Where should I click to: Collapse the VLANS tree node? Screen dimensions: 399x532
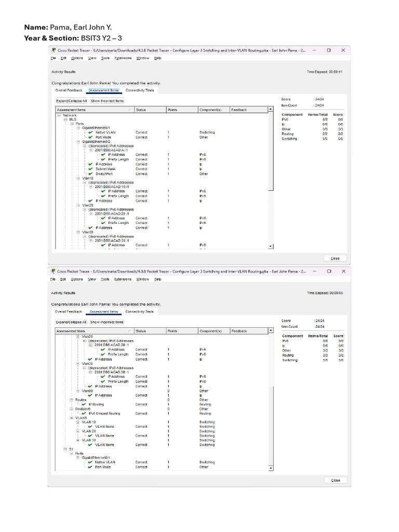click(x=71, y=418)
